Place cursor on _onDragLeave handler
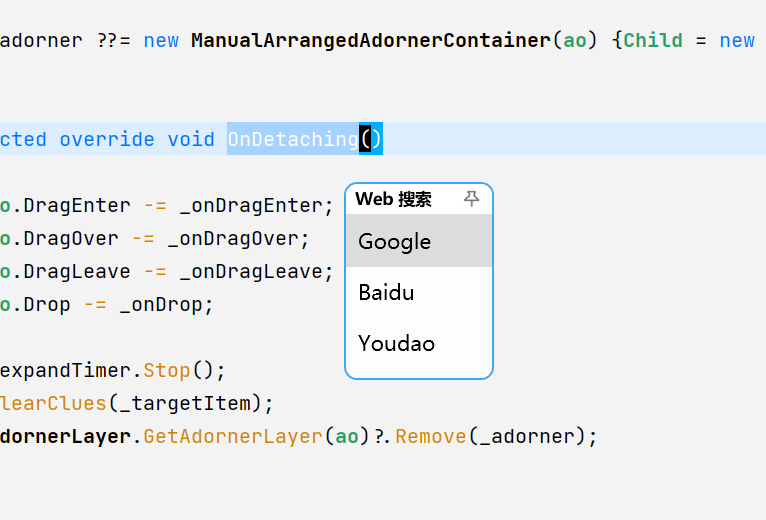766x520 pixels. coord(251,271)
